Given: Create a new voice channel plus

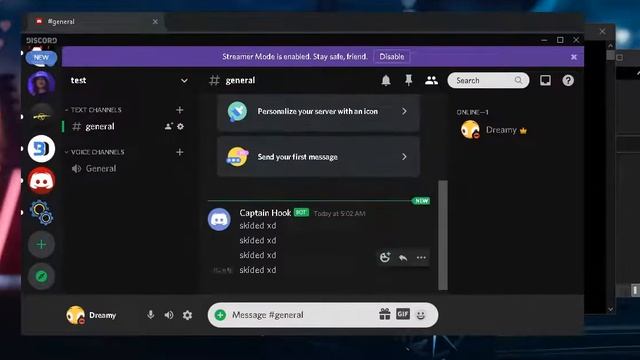Looking at the screenshot, I should [x=180, y=152].
